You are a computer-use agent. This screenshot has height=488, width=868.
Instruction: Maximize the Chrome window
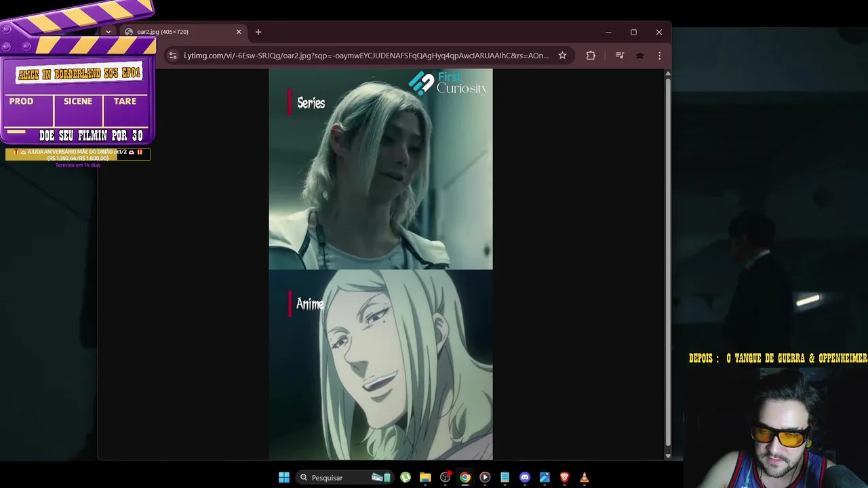[633, 32]
